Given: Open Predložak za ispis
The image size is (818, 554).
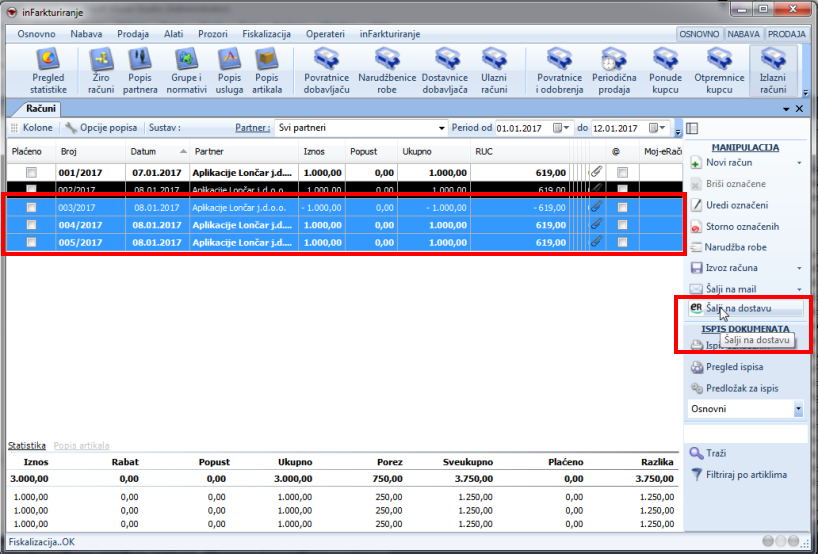Looking at the screenshot, I should (735, 389).
